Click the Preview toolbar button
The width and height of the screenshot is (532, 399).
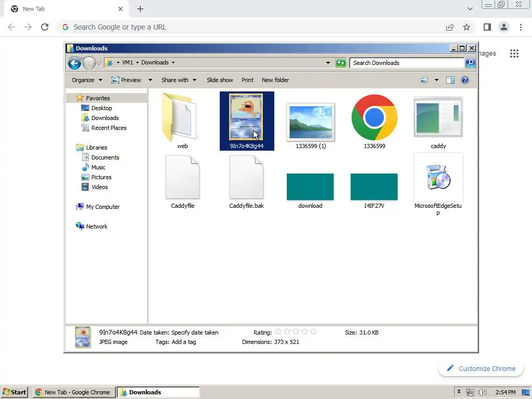(126, 80)
